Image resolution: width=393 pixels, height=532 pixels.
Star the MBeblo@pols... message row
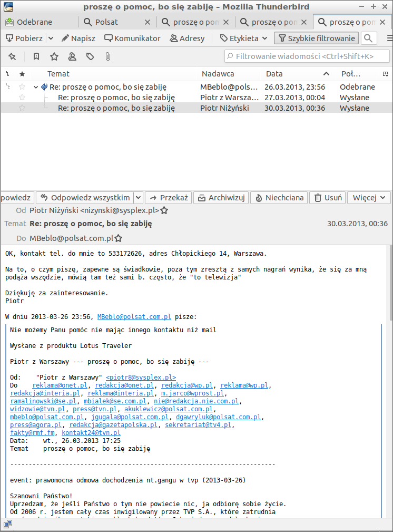point(22,87)
